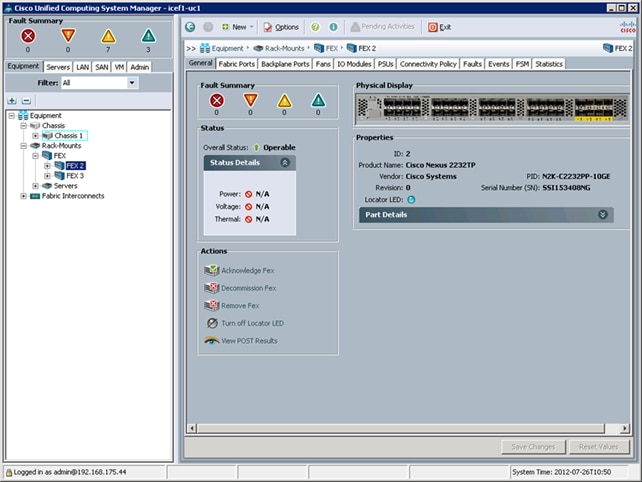
Task: Open the Fabric Ports tab
Action: tap(237, 64)
